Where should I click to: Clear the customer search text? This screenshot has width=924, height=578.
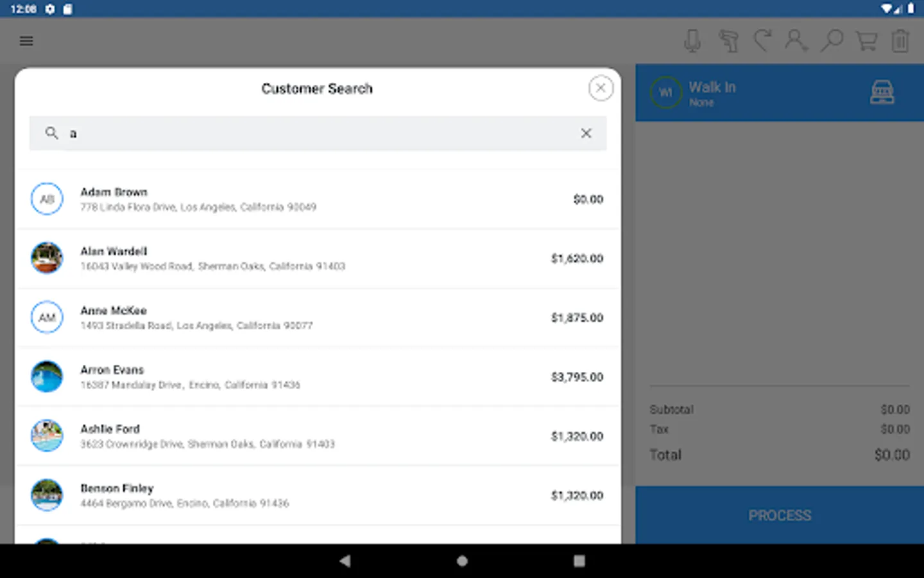point(586,134)
